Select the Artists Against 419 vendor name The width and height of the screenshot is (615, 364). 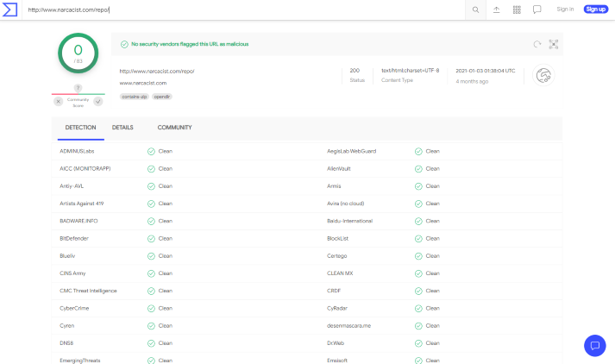[82, 204]
